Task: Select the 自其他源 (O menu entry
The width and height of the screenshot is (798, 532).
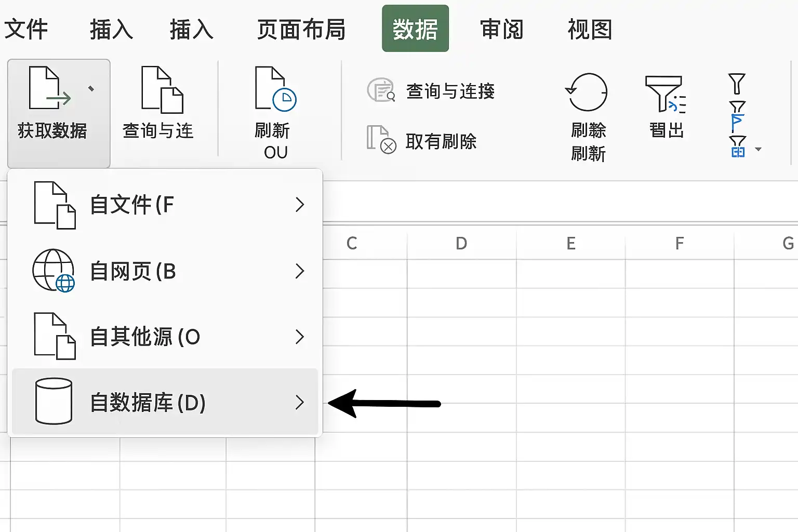Action: tap(165, 337)
